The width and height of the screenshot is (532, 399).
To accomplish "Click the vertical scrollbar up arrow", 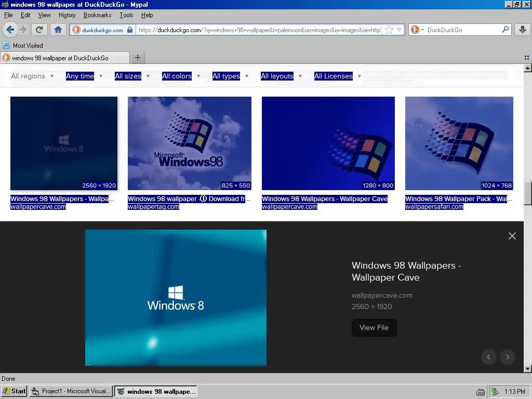I will coord(528,68).
